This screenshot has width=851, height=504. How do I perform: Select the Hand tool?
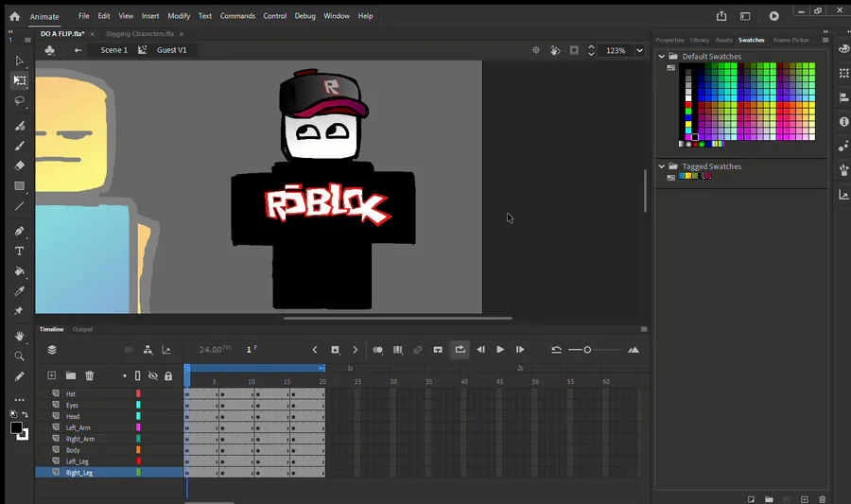click(x=20, y=337)
